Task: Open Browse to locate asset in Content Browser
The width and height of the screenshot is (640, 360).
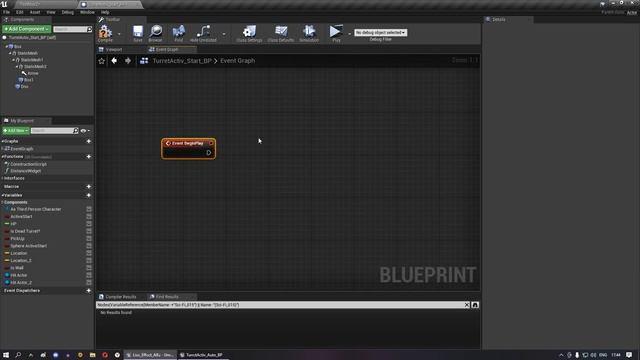Action: pyautogui.click(x=156, y=32)
